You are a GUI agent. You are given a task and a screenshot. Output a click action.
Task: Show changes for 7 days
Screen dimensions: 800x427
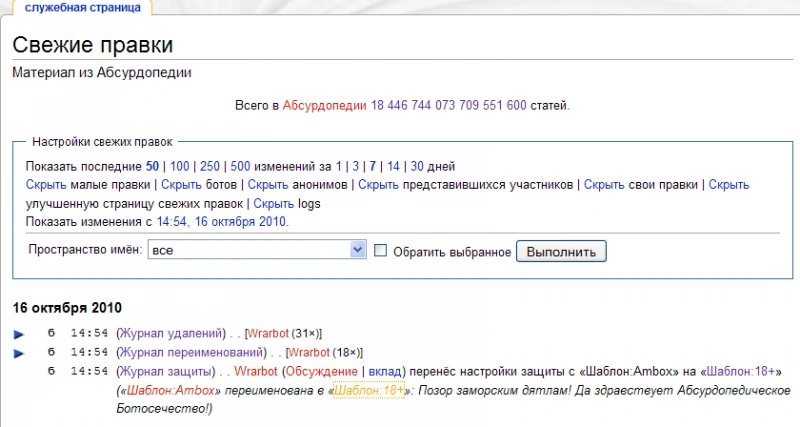(x=373, y=166)
